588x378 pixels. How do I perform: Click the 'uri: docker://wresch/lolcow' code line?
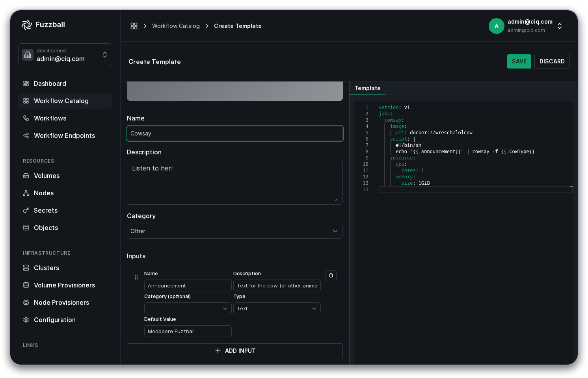434,133
